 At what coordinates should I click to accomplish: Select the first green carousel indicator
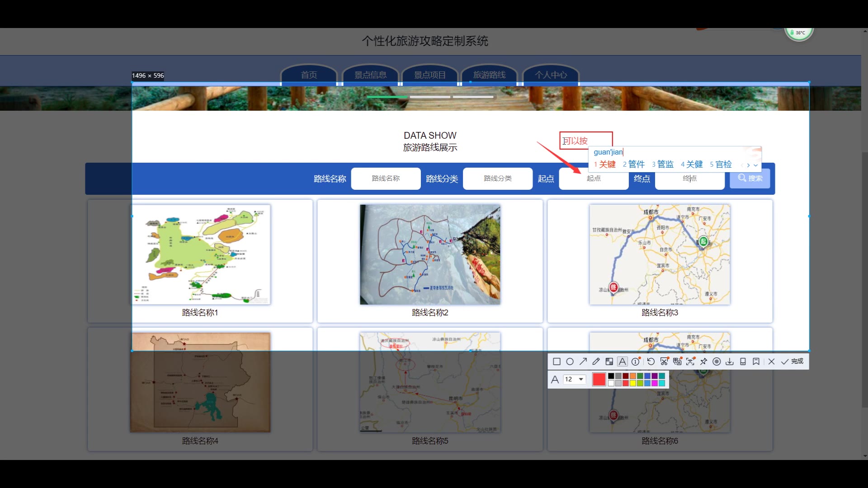pyautogui.click(x=387, y=97)
